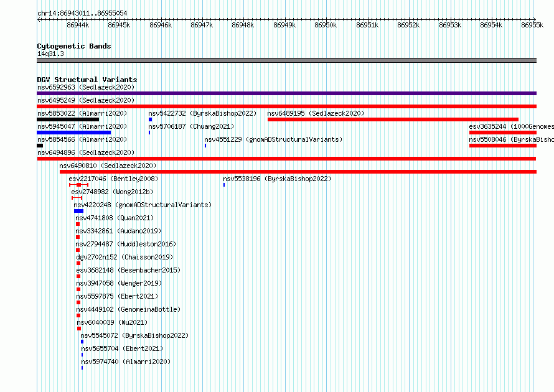The height and width of the screenshot is (392, 554).
Task: Select the nsv4220248 blue variant bar
Action: [x=79, y=211]
